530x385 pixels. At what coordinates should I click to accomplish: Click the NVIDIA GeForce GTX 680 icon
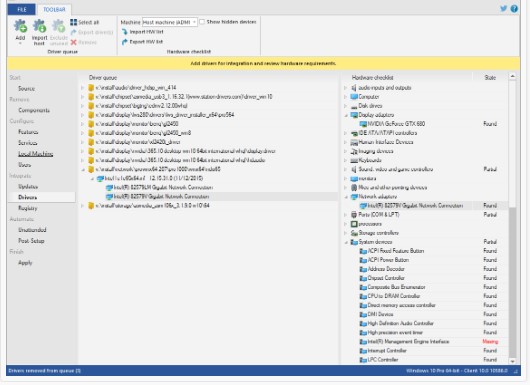coord(363,124)
